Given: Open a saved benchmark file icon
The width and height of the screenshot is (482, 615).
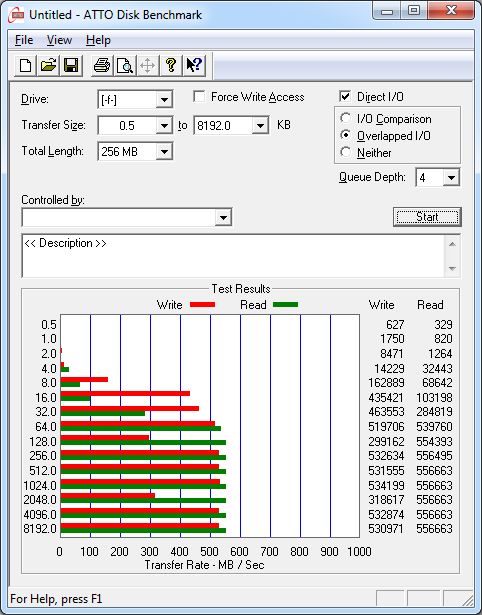Looking at the screenshot, I should [48, 65].
